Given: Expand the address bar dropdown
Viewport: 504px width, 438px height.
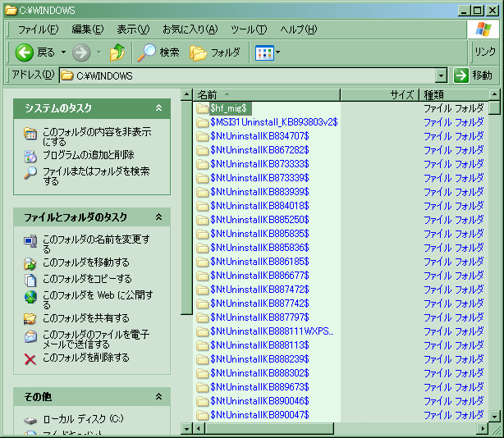Looking at the screenshot, I should pos(441,75).
